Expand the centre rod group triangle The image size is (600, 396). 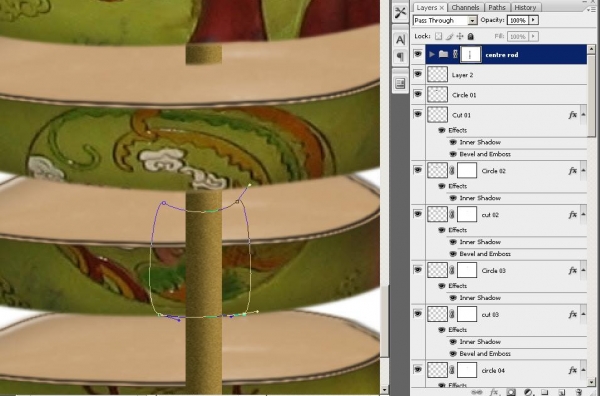tap(432, 54)
